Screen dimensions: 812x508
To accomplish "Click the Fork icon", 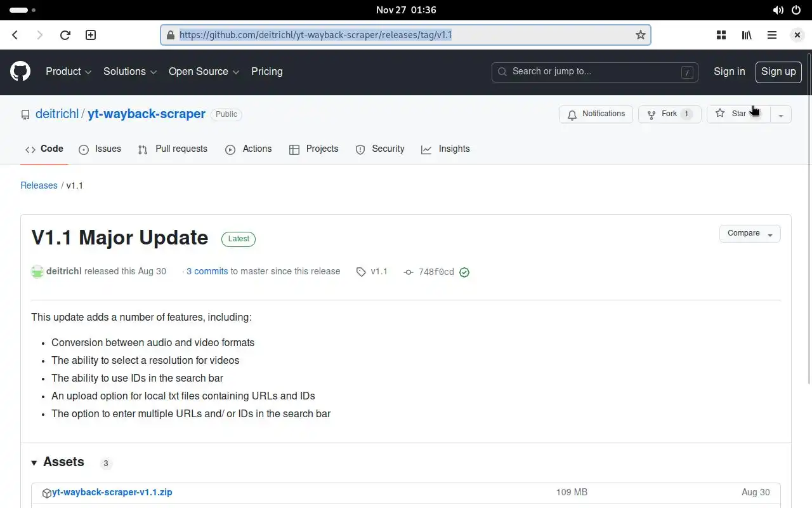I will pyautogui.click(x=652, y=114).
